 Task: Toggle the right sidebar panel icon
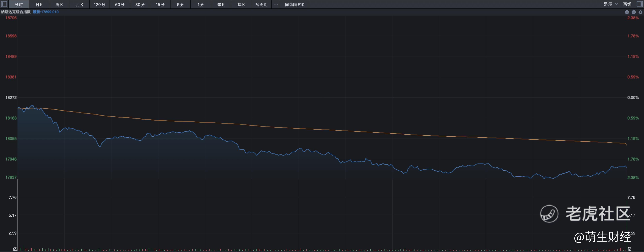click(639, 4)
